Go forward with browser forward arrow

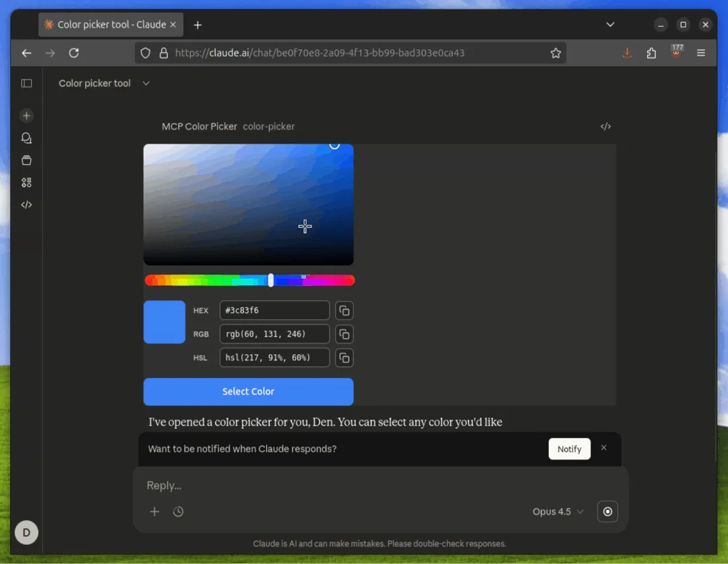tap(50, 53)
